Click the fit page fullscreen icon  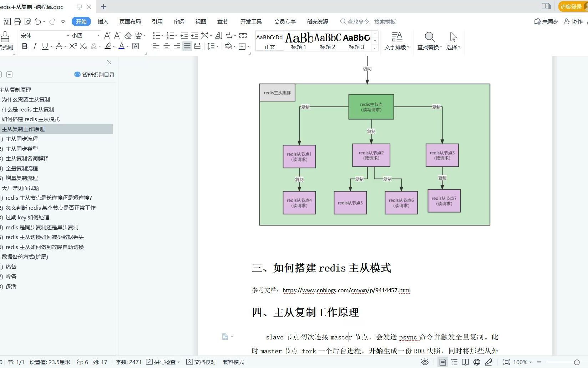pos(506,362)
